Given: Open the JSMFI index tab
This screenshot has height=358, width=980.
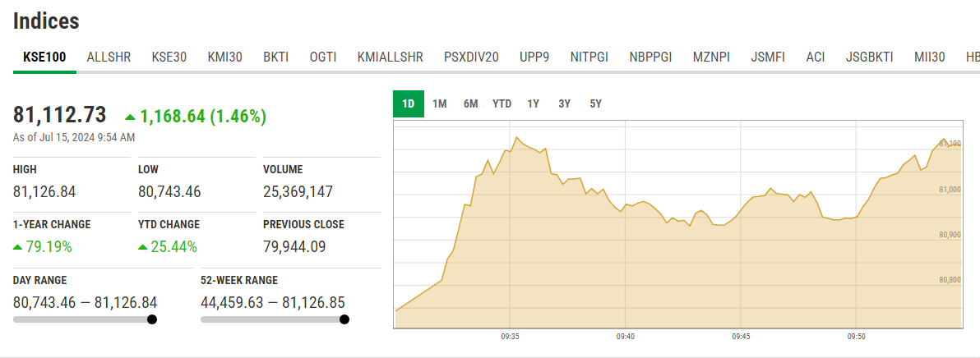Looking at the screenshot, I should coord(768,57).
